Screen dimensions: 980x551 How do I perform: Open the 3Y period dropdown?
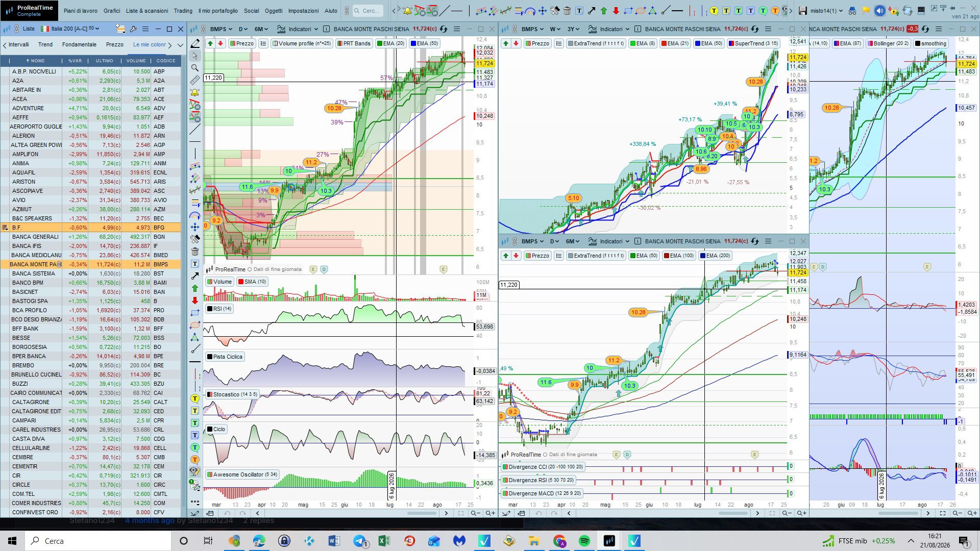pyautogui.click(x=574, y=29)
